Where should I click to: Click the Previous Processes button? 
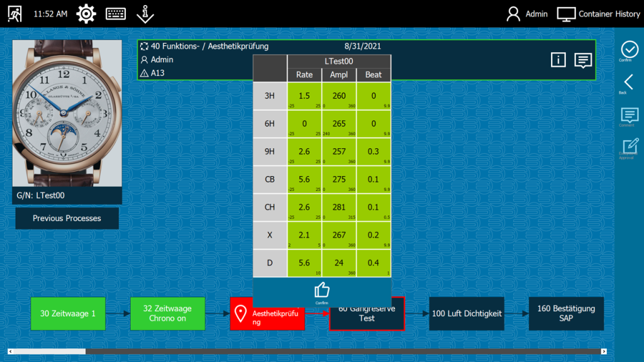pyautogui.click(x=67, y=218)
